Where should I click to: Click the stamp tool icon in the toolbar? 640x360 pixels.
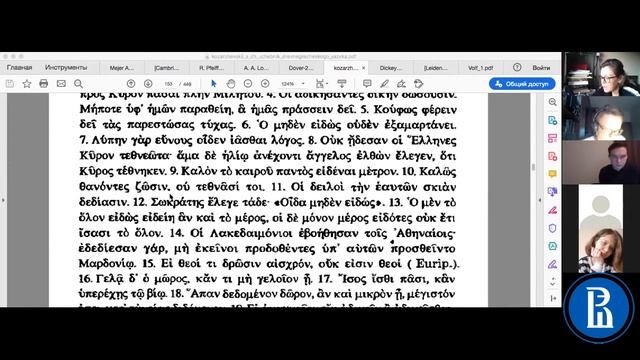pos(418,84)
